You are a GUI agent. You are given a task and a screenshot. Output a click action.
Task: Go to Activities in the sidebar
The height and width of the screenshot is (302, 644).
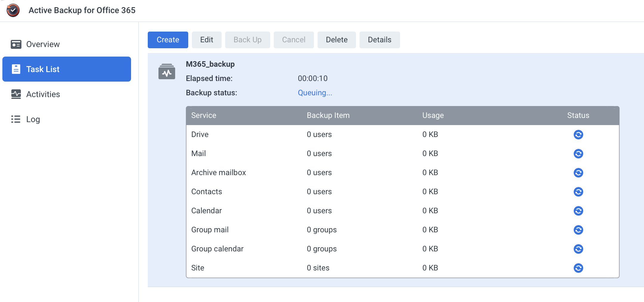tap(43, 94)
